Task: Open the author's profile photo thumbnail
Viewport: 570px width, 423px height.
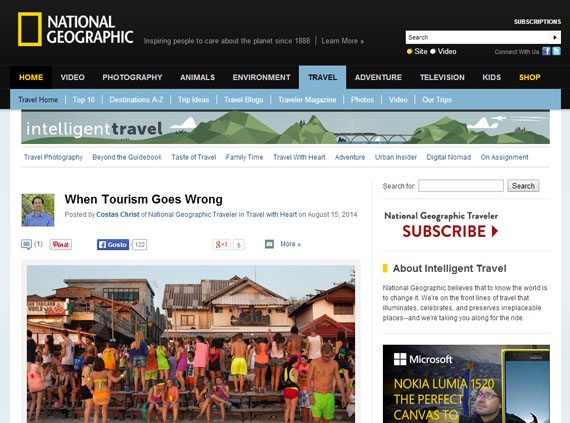Action: pos(38,210)
